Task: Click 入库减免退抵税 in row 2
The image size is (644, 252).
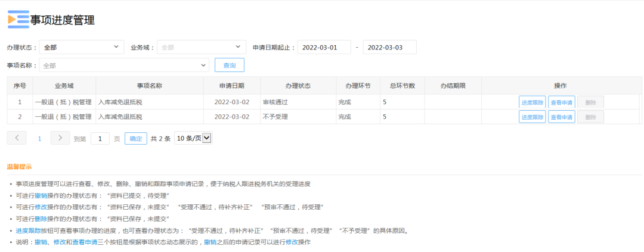Action: tap(120, 117)
